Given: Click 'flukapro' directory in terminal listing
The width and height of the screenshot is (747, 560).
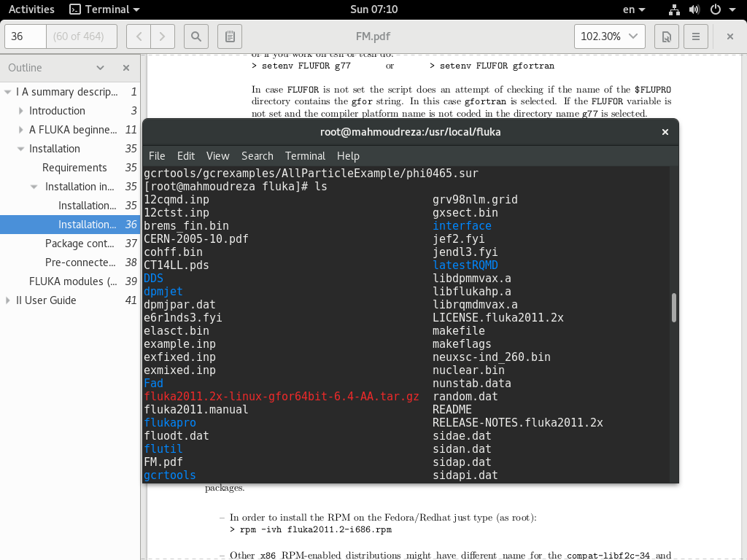Looking at the screenshot, I should [x=169, y=423].
